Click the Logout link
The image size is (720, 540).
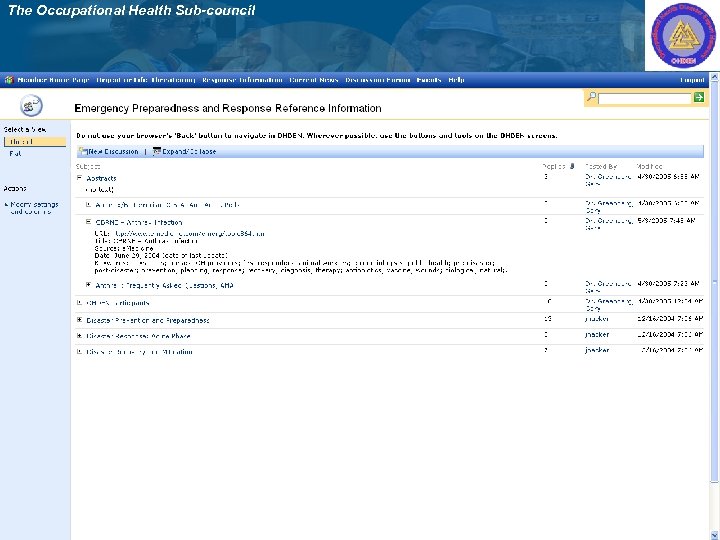tap(692, 80)
